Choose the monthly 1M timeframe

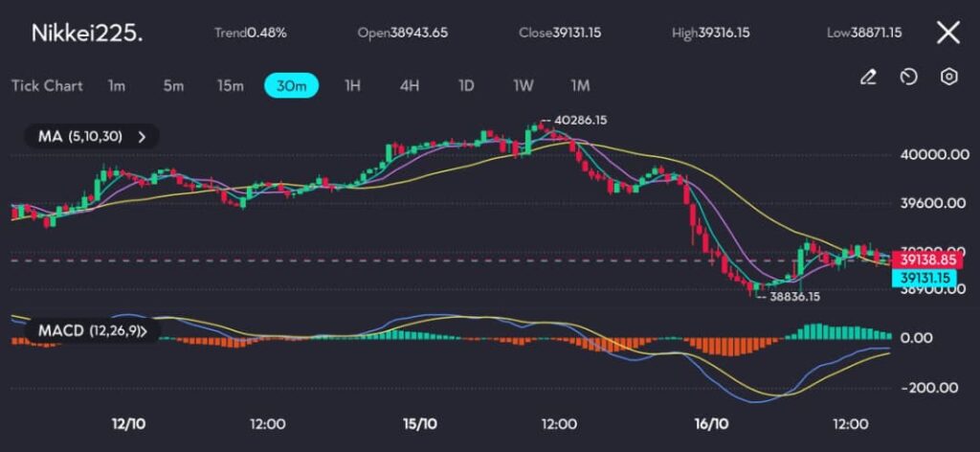point(580,86)
